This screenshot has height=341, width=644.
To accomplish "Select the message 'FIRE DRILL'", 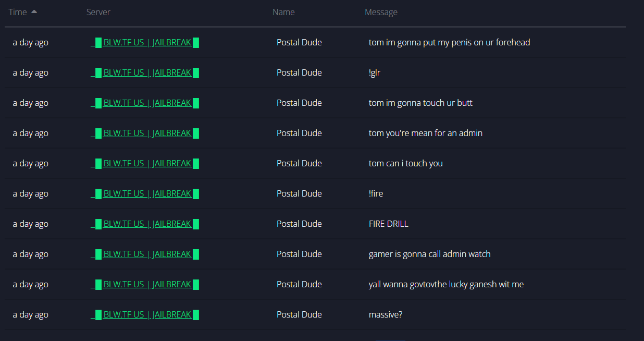I will point(389,224).
